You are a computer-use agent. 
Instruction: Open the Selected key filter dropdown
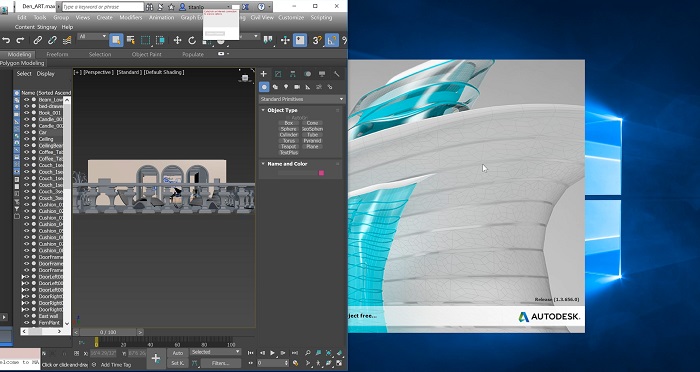coord(216,352)
